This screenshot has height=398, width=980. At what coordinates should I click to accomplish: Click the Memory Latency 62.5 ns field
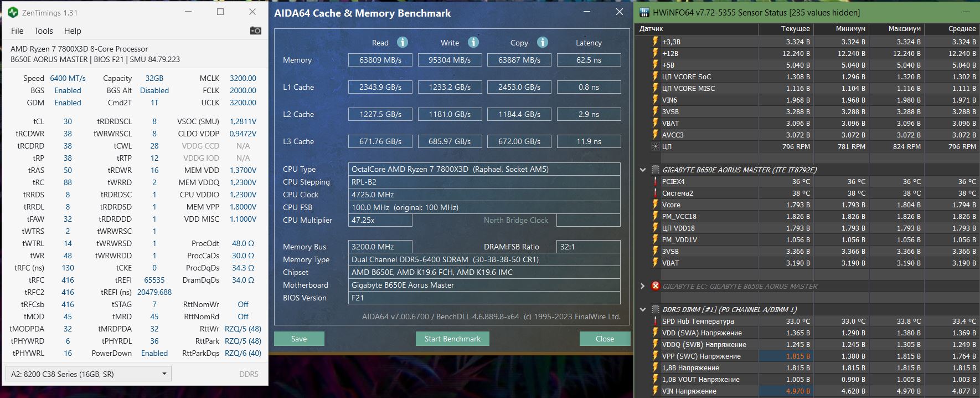(x=589, y=60)
